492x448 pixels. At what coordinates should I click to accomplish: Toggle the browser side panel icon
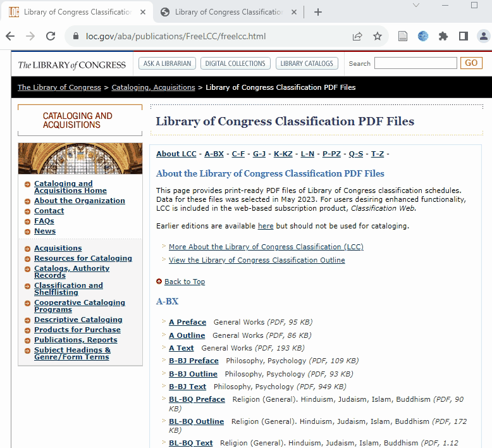coord(464,37)
